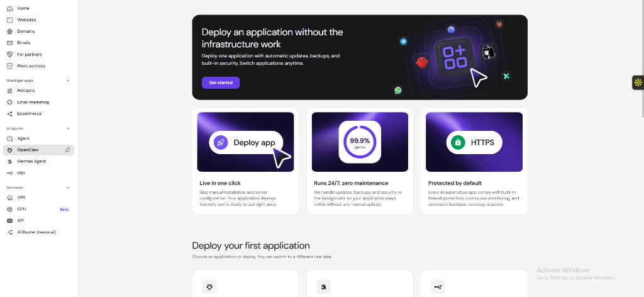Collapse the AI agents section

point(68,128)
